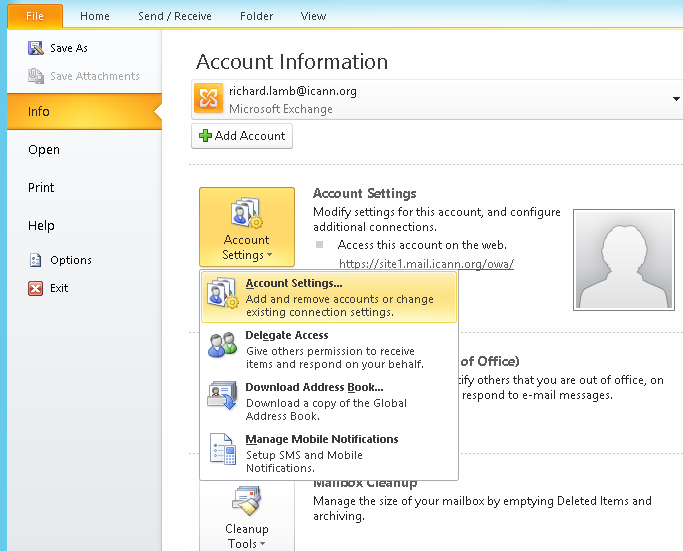Click the Manage Mobile Notifications icon
This screenshot has height=551, width=683.
pyautogui.click(x=222, y=450)
